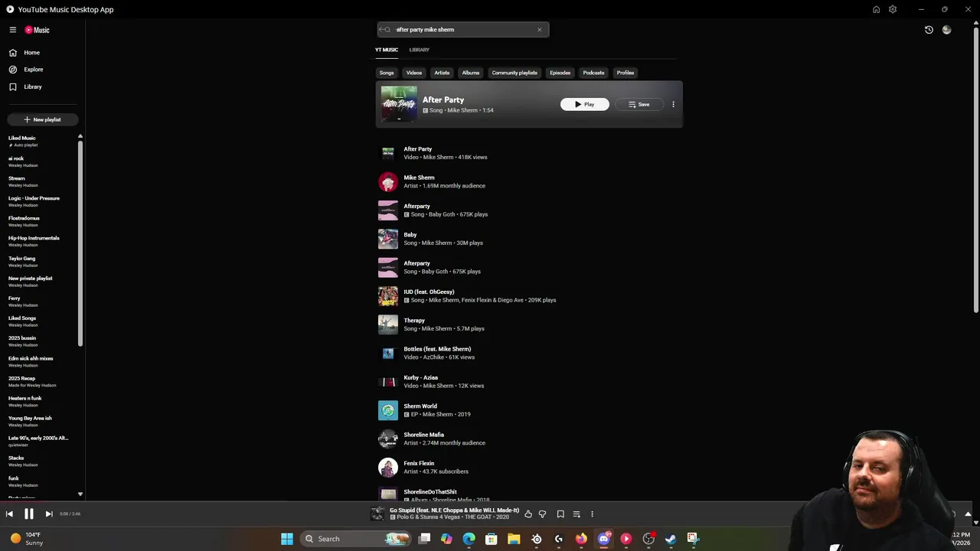Open After Party album art thumbnail
Viewport: 980px width, 551px height.
[x=399, y=104]
